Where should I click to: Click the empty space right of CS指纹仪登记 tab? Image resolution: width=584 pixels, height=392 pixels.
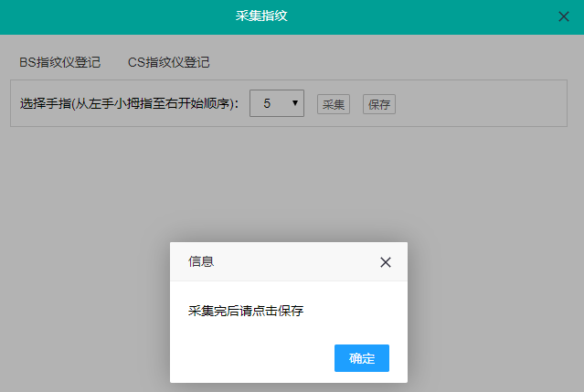[393, 62]
